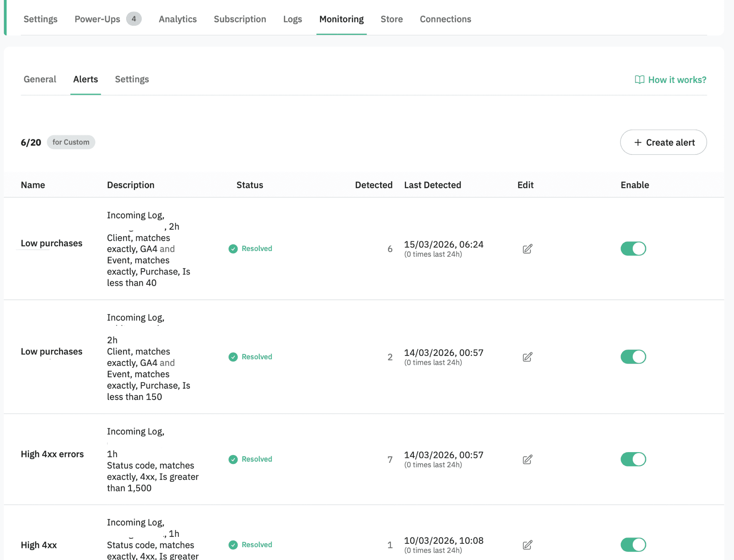The height and width of the screenshot is (560, 734).
Task: Edit the second Low purchases alert
Action: point(527,356)
